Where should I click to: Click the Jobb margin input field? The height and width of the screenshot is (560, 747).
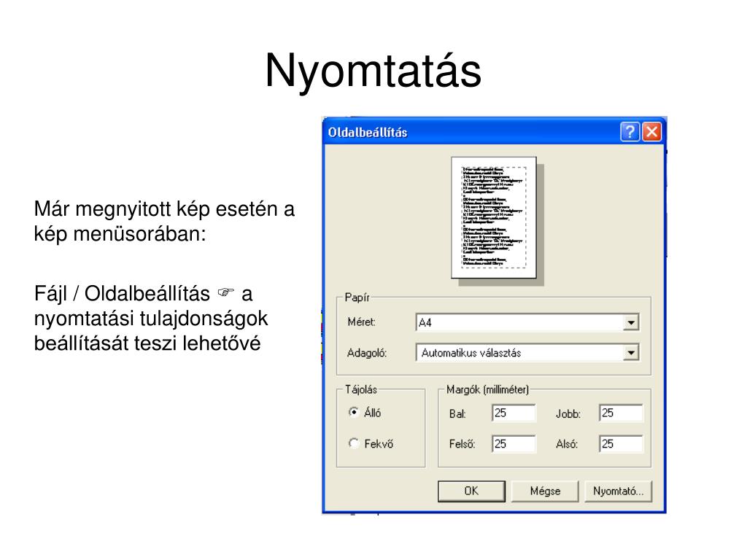[621, 413]
